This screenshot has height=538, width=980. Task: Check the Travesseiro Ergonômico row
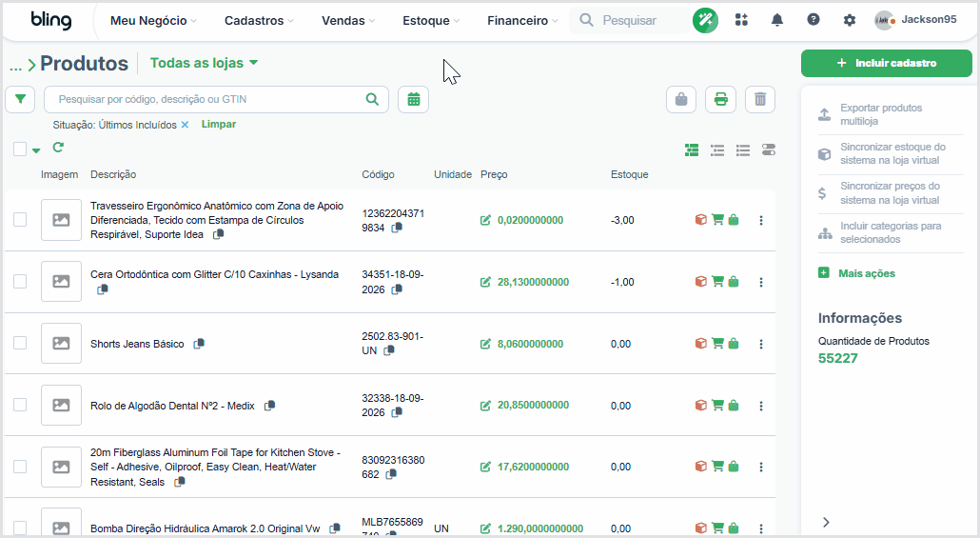click(20, 220)
